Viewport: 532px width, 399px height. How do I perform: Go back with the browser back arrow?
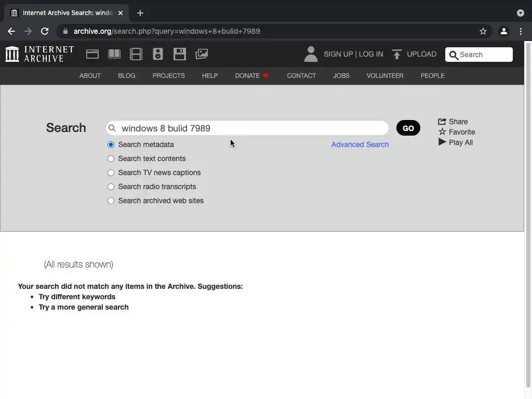click(11, 31)
